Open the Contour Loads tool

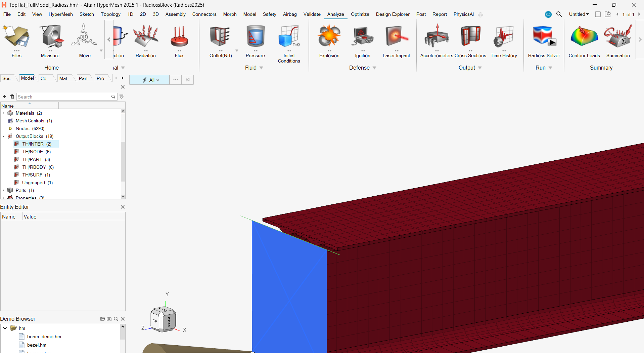click(x=584, y=41)
